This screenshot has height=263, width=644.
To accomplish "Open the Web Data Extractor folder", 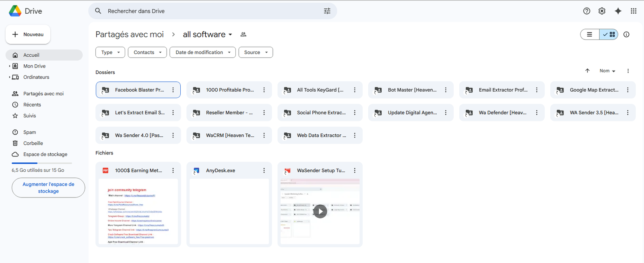I will [x=320, y=136].
